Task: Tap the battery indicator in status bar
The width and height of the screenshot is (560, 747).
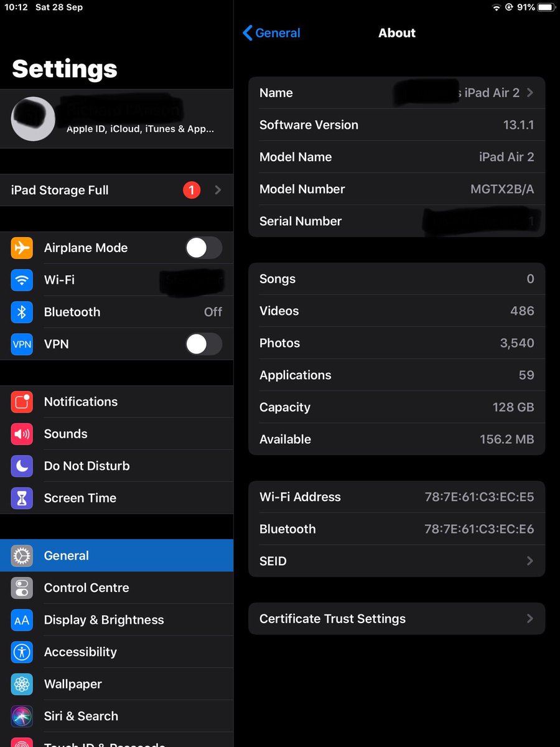Action: pyautogui.click(x=546, y=7)
